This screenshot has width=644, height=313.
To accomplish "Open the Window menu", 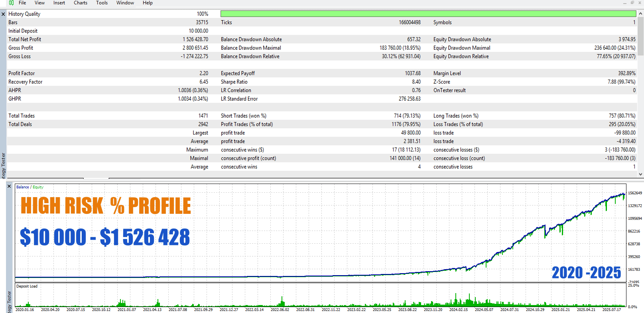I will tap(125, 3).
